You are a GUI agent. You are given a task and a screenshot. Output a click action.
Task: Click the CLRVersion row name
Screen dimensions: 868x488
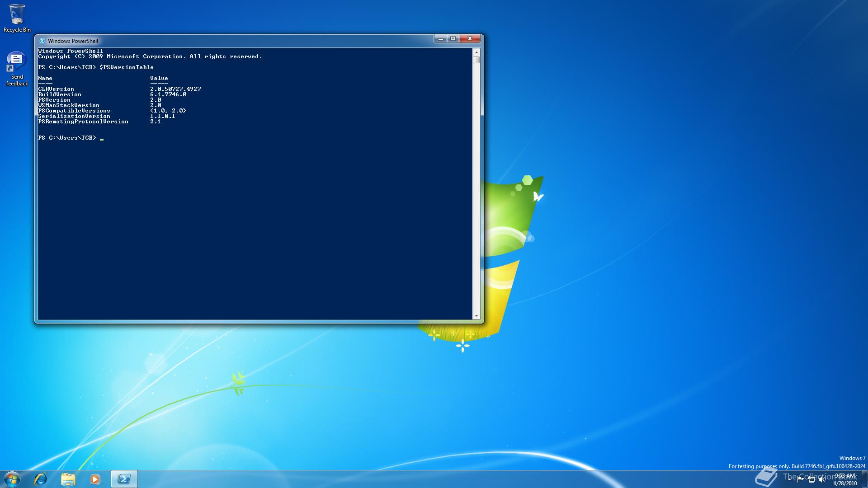pyautogui.click(x=56, y=89)
